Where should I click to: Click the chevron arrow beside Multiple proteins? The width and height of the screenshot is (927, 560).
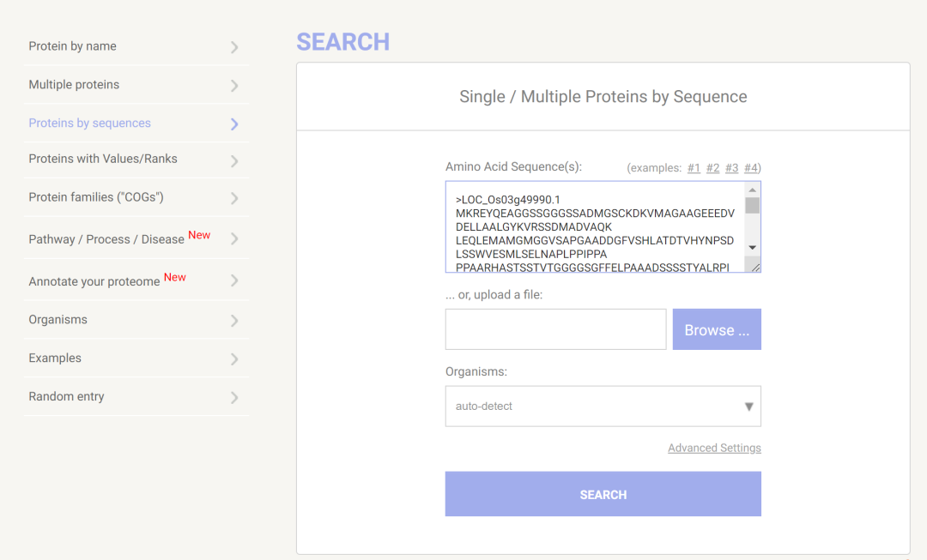(234, 86)
